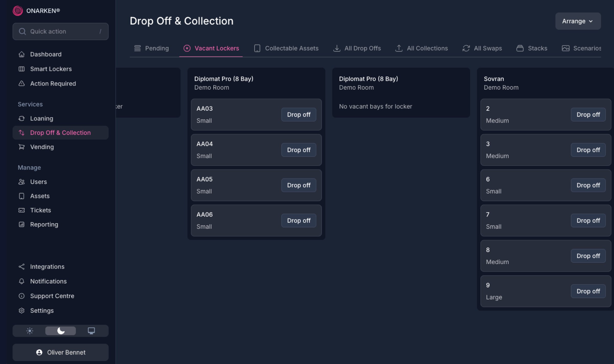
Task: Drop off into Sovran bay 9 Large
Action: pos(588,291)
